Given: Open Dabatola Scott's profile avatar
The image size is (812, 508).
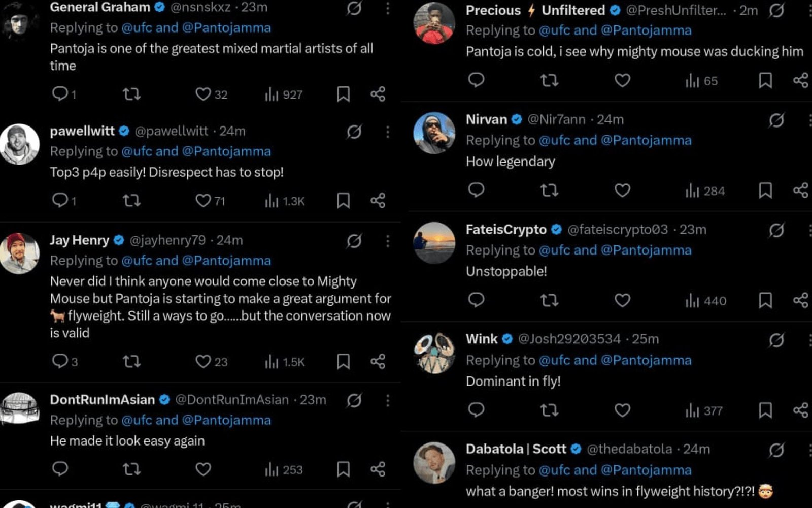Looking at the screenshot, I should (x=434, y=463).
